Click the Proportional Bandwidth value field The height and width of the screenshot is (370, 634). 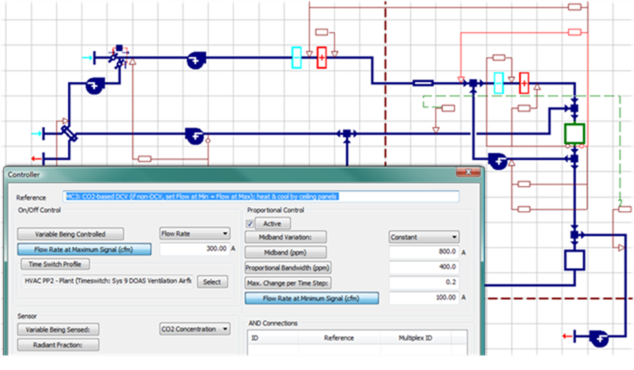tap(424, 267)
